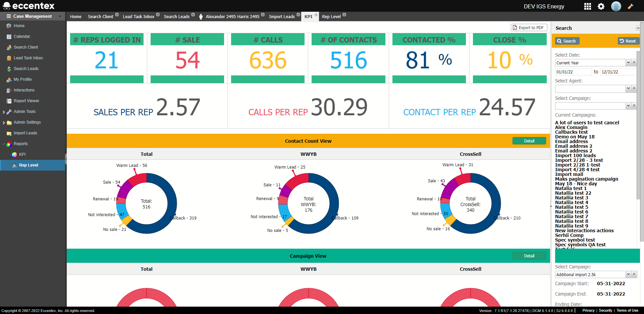The image size is (644, 314).
Task: Go to My Profile in sidebar
Action: pyautogui.click(x=22, y=79)
